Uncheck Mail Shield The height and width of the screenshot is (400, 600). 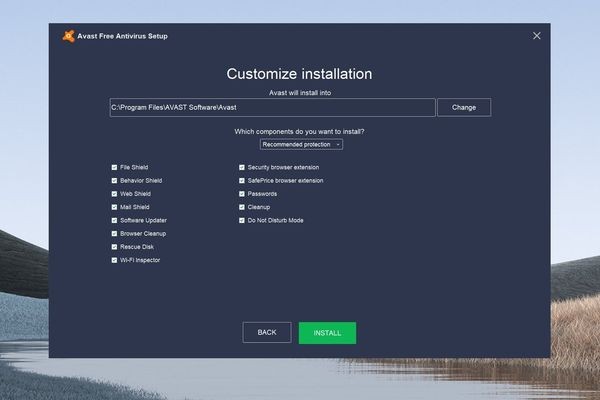[114, 207]
